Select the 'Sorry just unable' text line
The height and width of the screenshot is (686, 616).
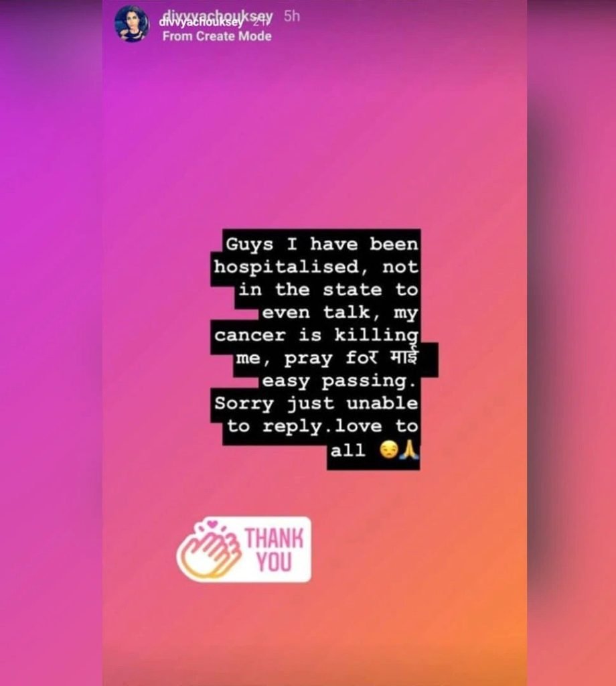pyautogui.click(x=316, y=403)
